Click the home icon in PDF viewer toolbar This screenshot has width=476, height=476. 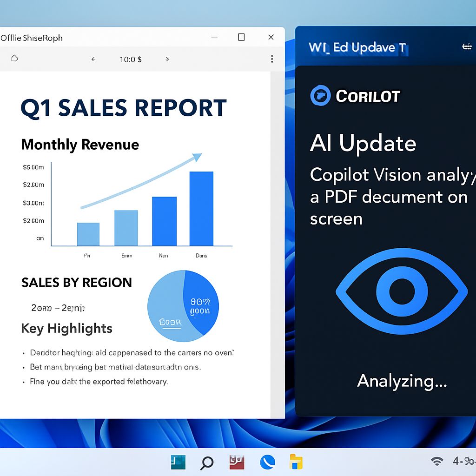[14, 58]
